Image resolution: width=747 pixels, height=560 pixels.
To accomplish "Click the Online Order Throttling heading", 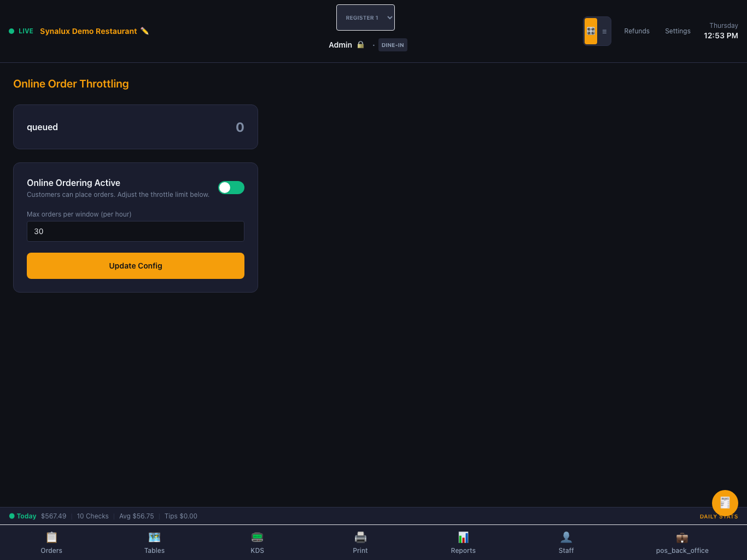I will [71, 84].
